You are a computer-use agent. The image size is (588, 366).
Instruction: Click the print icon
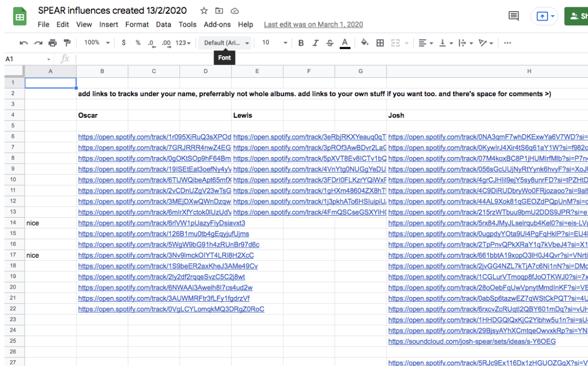[x=53, y=43]
